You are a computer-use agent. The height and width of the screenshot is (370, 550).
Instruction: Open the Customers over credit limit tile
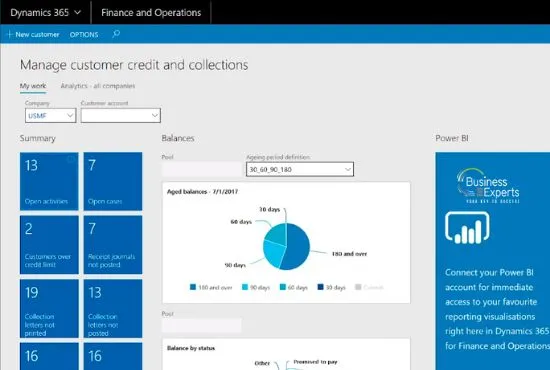point(49,245)
